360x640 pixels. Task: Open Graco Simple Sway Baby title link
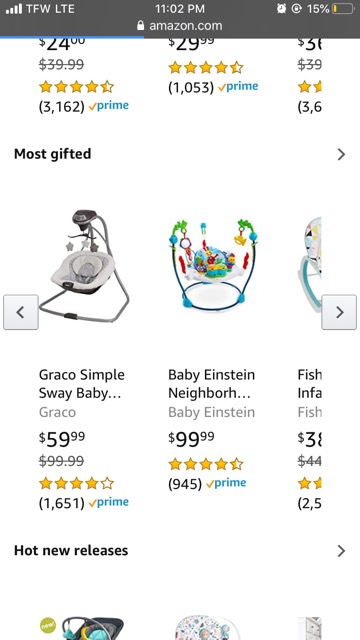point(82,384)
